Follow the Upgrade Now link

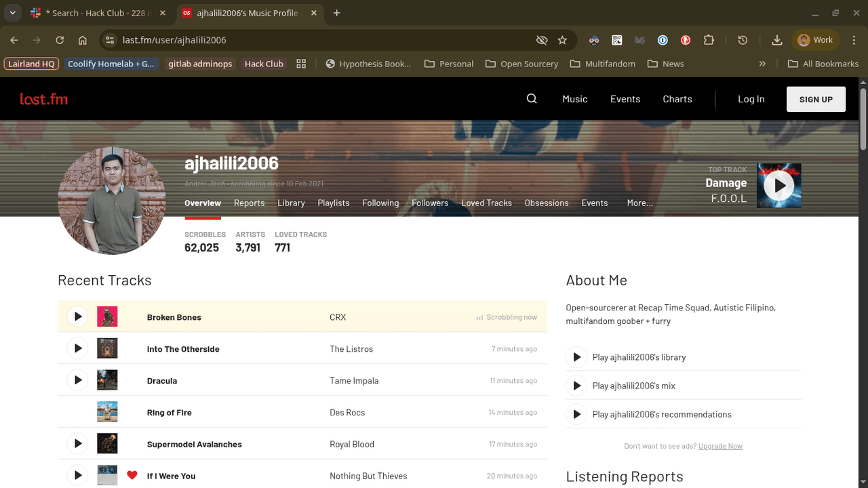coord(720,446)
